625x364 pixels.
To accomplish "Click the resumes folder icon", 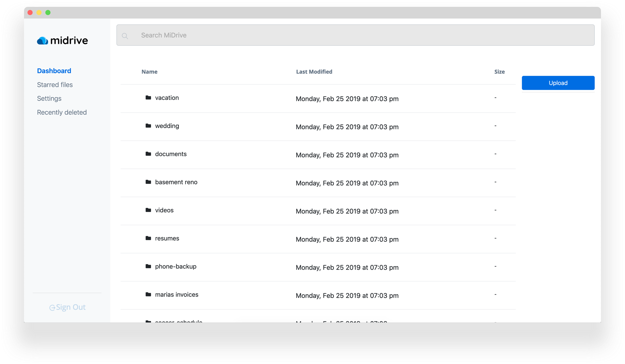I will point(148,238).
